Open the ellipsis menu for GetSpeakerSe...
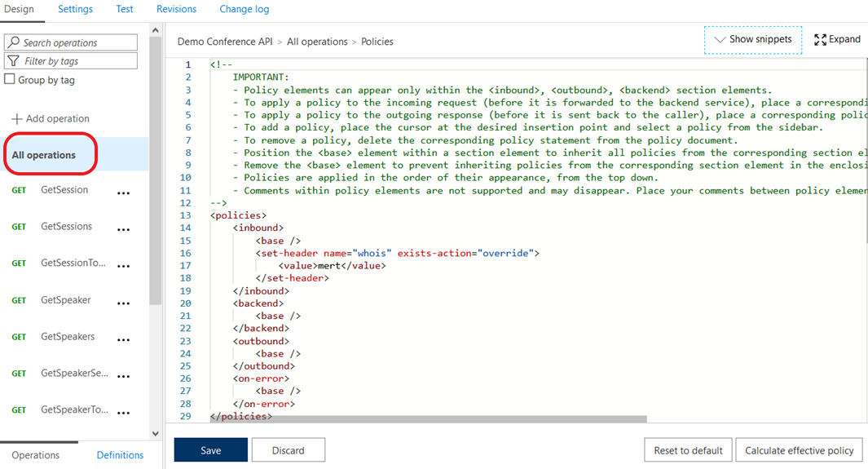868x469 pixels. [123, 377]
